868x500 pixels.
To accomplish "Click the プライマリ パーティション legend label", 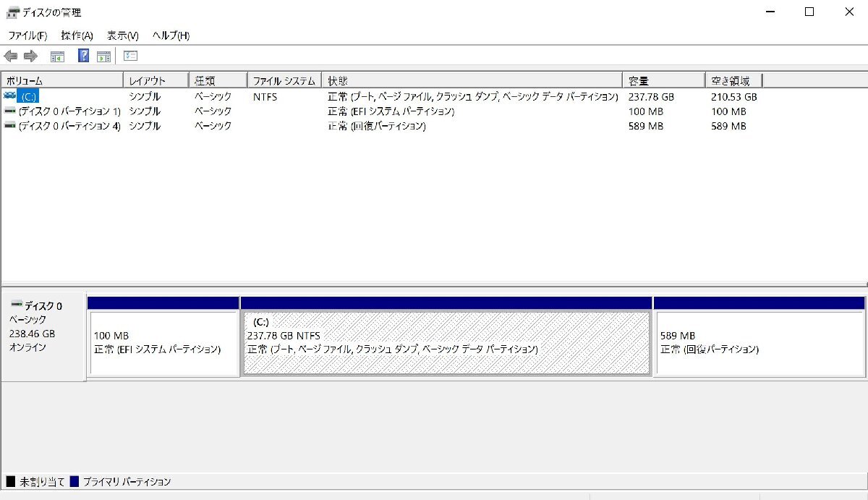I will click(127, 481).
